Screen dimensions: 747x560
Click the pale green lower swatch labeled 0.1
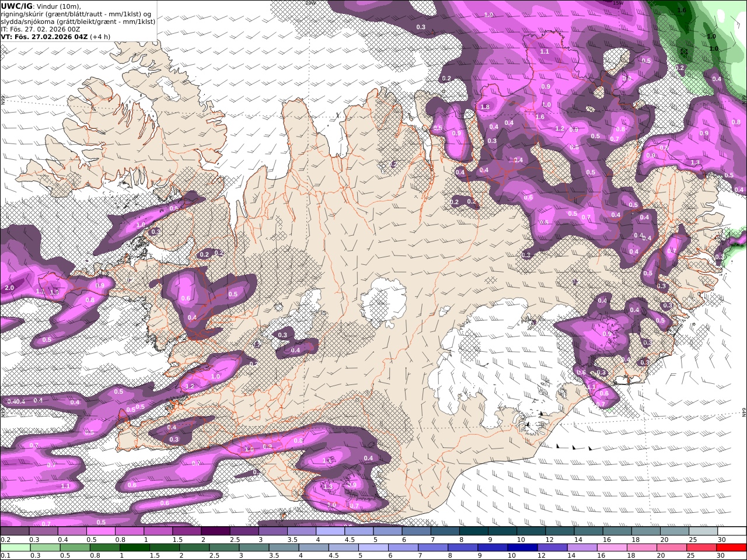tap(15, 548)
